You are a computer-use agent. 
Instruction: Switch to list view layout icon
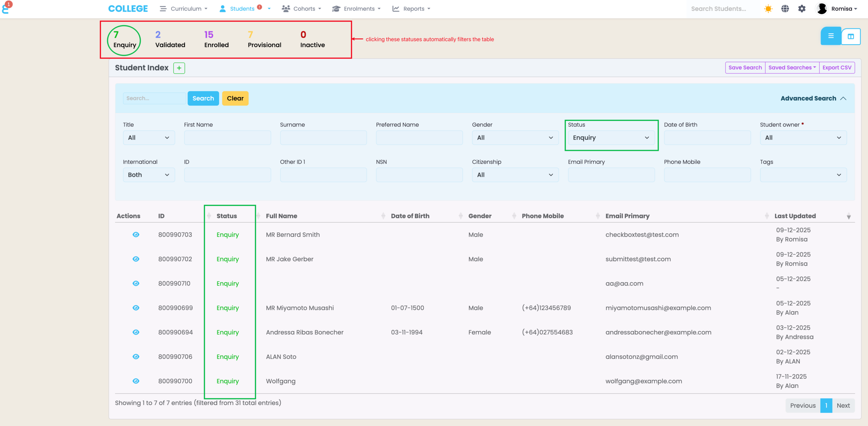[831, 36]
